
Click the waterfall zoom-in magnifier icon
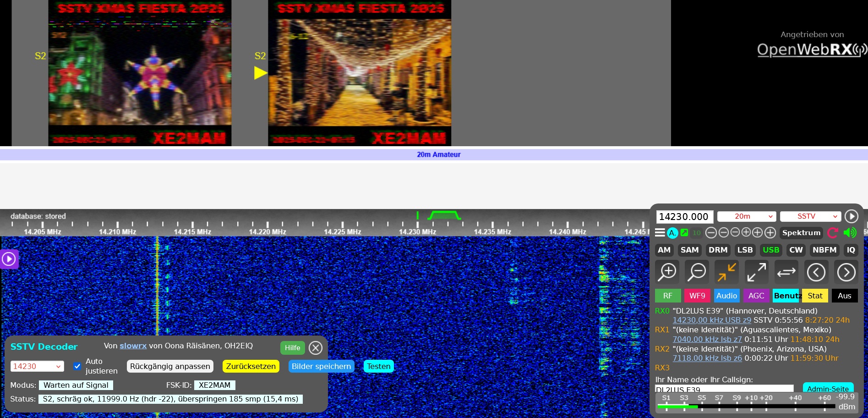click(667, 272)
